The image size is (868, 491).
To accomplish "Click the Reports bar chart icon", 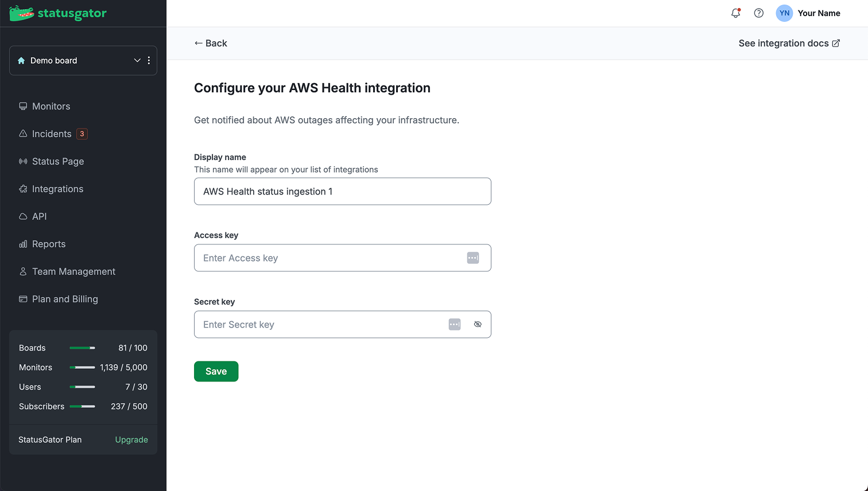I will [x=23, y=244].
